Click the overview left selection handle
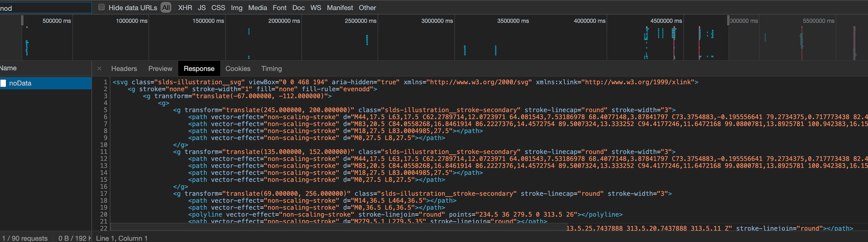Screen dimensions: 868x242 [x=22, y=20]
